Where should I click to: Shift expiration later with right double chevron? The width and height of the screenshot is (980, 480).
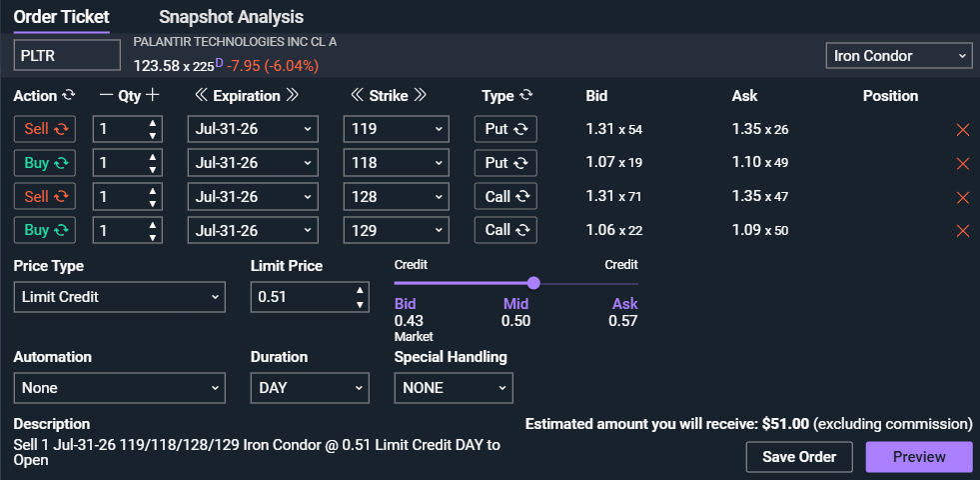click(x=292, y=96)
